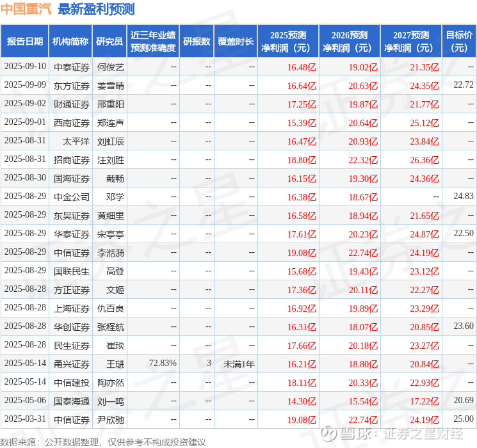Select 中泰证券 institution cell

72,67
